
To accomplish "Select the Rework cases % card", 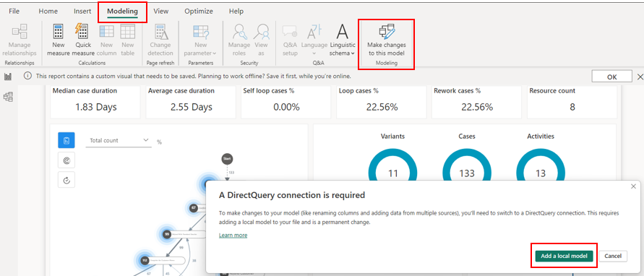I will click(x=476, y=102).
